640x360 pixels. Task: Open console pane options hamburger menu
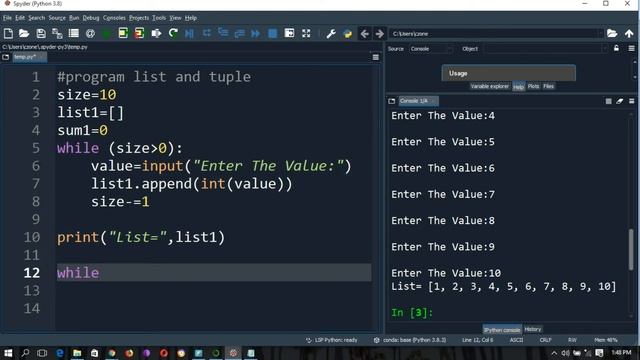pyautogui.click(x=631, y=101)
